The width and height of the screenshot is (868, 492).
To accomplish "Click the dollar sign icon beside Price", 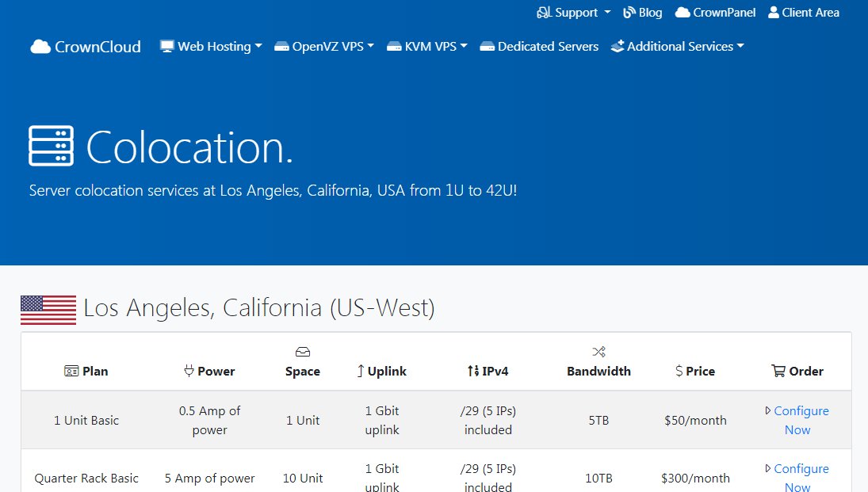I will [679, 371].
